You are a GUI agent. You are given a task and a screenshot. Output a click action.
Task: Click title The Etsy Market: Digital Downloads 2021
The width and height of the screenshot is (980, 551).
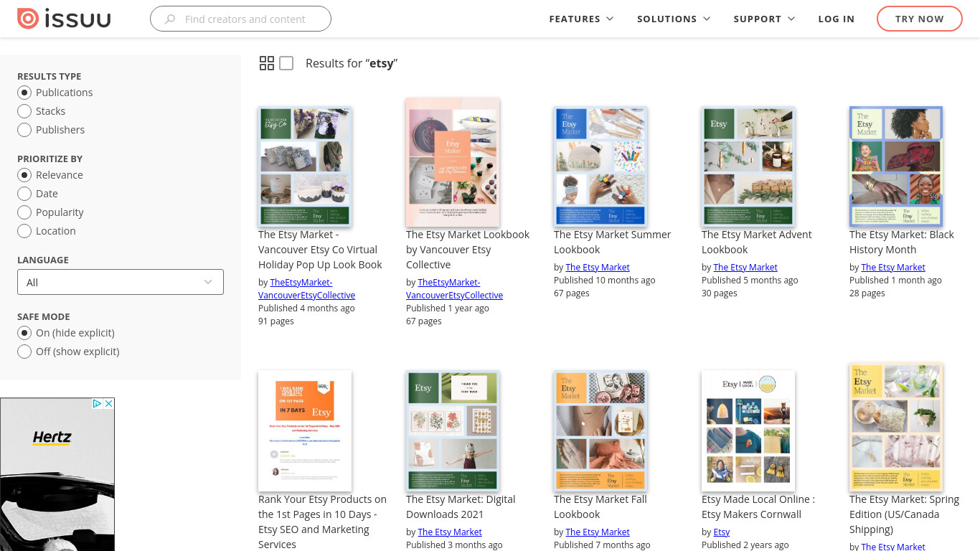461,507
